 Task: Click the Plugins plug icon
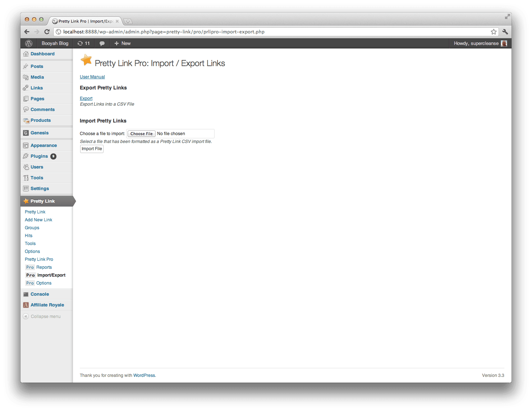(26, 156)
